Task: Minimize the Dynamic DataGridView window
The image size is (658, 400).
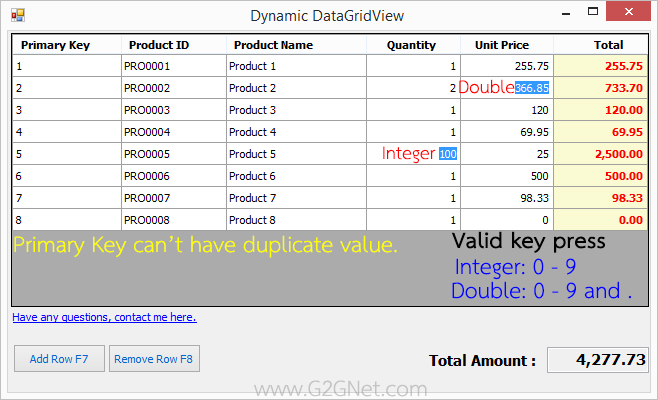Action: click(x=566, y=13)
